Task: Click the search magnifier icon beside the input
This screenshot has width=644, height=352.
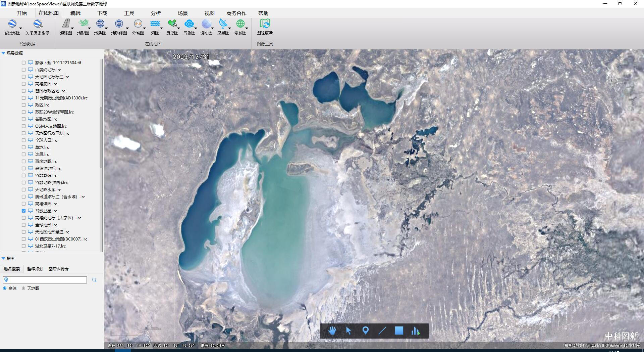Action: [94, 280]
